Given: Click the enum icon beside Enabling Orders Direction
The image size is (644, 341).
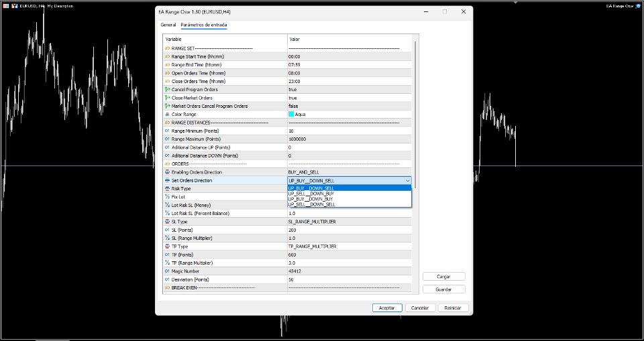Looking at the screenshot, I should (x=167, y=172).
